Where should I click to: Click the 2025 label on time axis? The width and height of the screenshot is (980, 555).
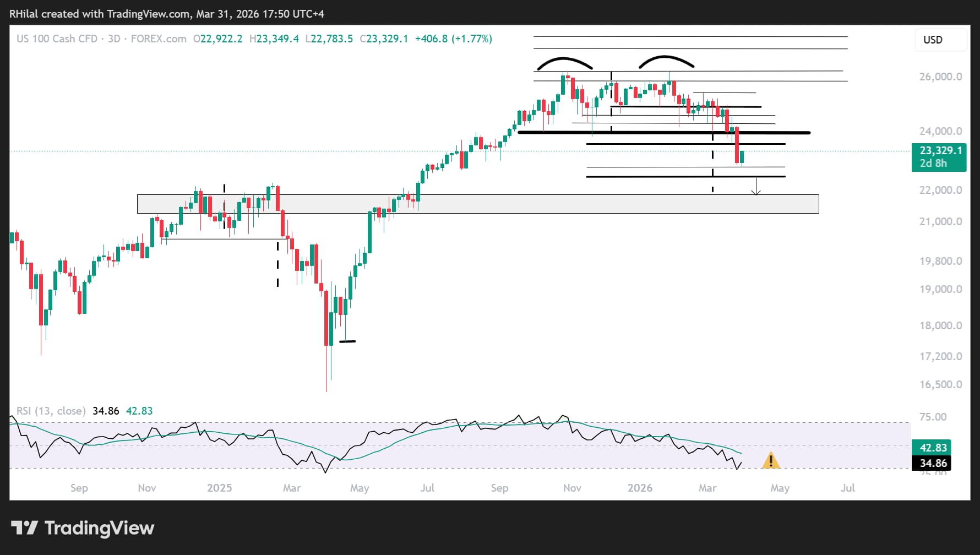point(219,488)
